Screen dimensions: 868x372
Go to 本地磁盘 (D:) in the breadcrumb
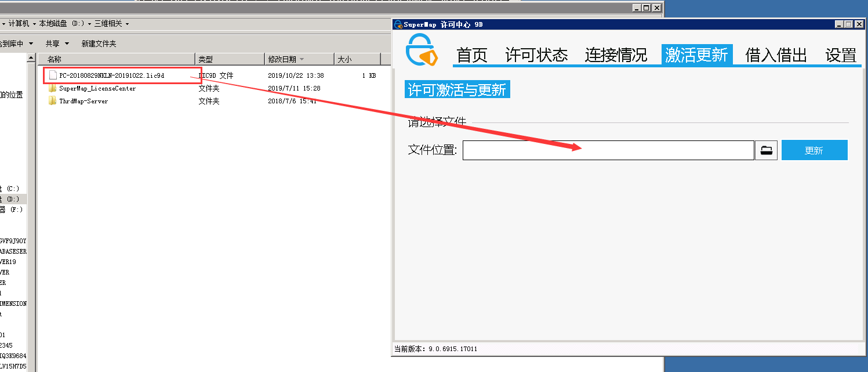[62, 24]
